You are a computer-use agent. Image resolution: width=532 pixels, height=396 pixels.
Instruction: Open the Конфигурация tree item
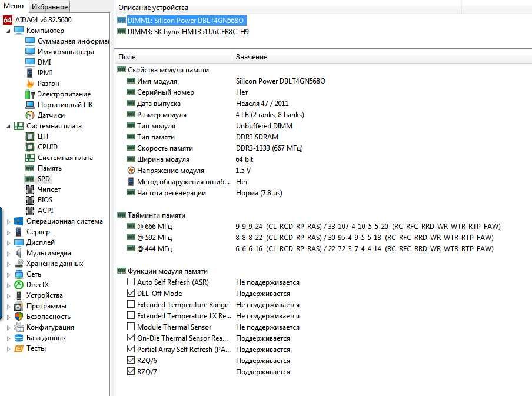point(50,327)
